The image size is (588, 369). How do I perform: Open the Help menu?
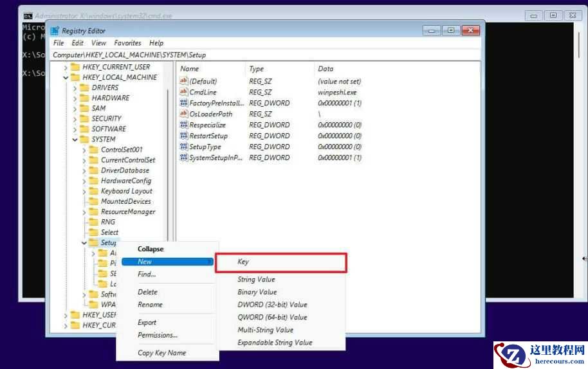(x=156, y=42)
